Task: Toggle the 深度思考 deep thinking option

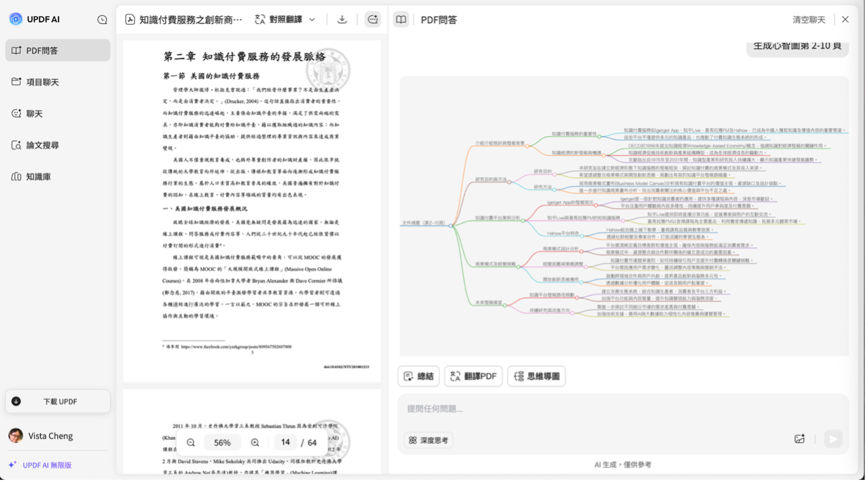Action: tap(429, 440)
